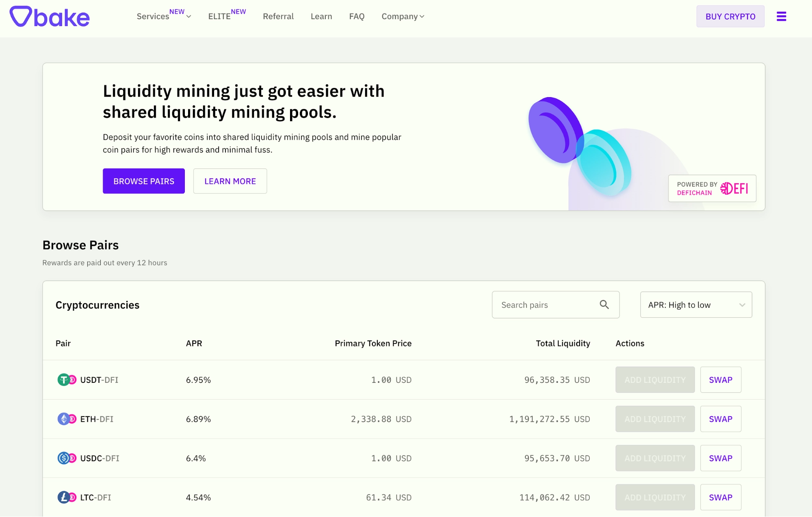
Task: Click ADD LIQUIDITY for USDT-DFI
Action: [655, 380]
